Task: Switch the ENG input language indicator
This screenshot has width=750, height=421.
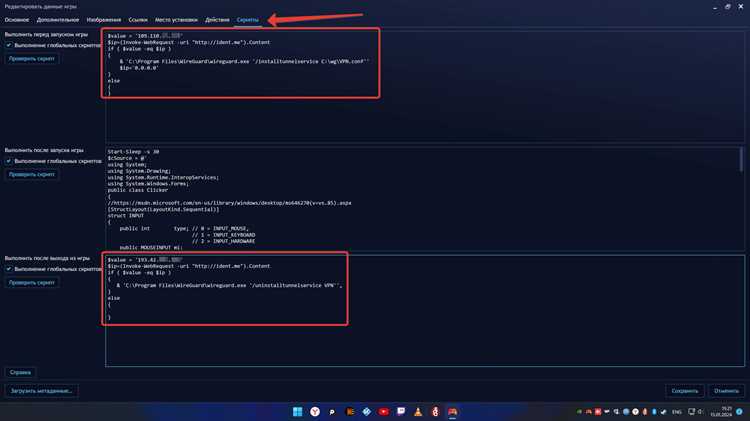Action: tap(676, 412)
